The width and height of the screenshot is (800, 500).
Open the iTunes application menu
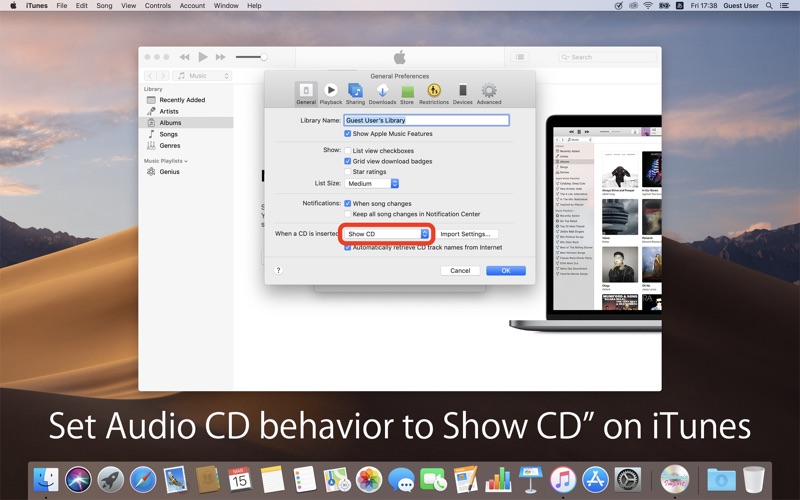[37, 6]
